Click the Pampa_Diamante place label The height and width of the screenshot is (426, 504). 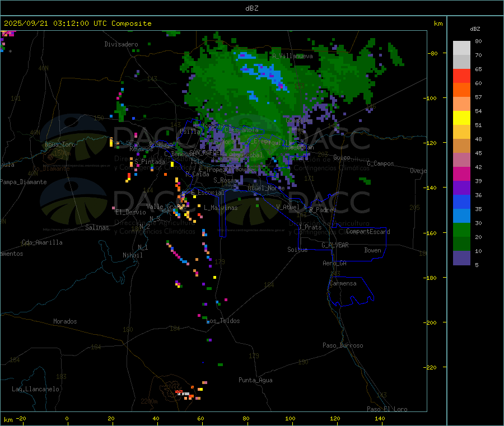23,182
